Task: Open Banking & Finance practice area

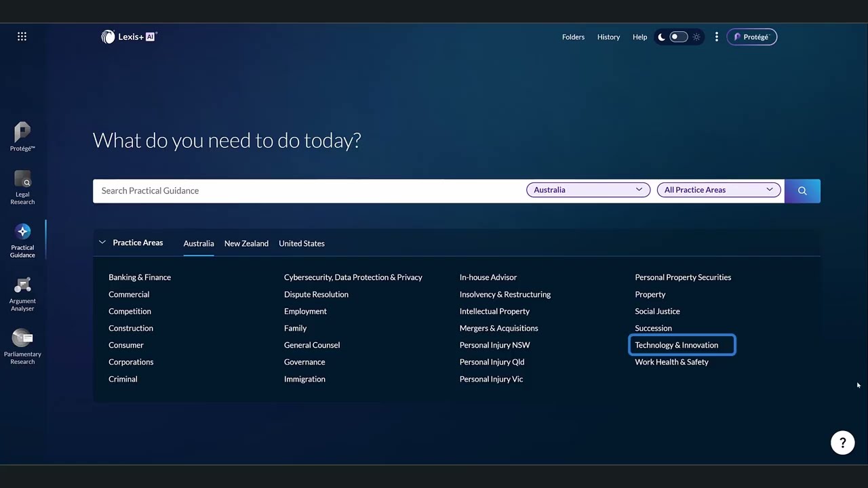Action: [x=140, y=277]
